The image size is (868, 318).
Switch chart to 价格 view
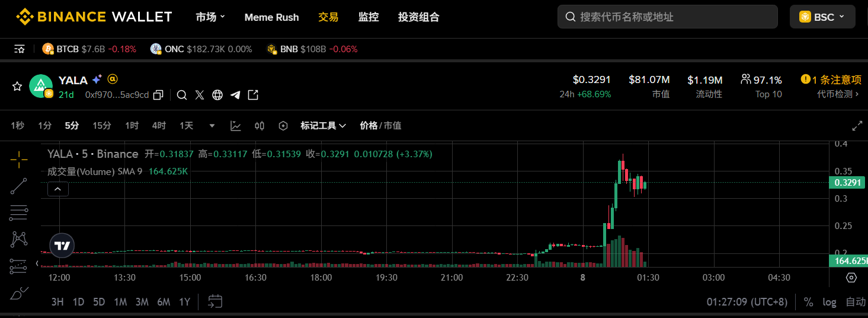[x=369, y=125]
